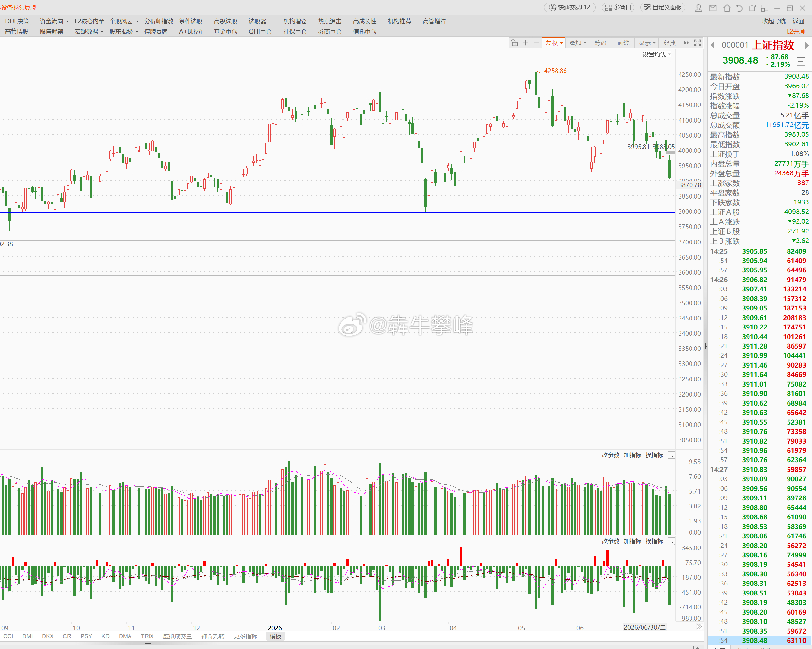Viewport: 812px width, 649px height.
Task: Click the right panel splitter handle
Action: (705, 346)
